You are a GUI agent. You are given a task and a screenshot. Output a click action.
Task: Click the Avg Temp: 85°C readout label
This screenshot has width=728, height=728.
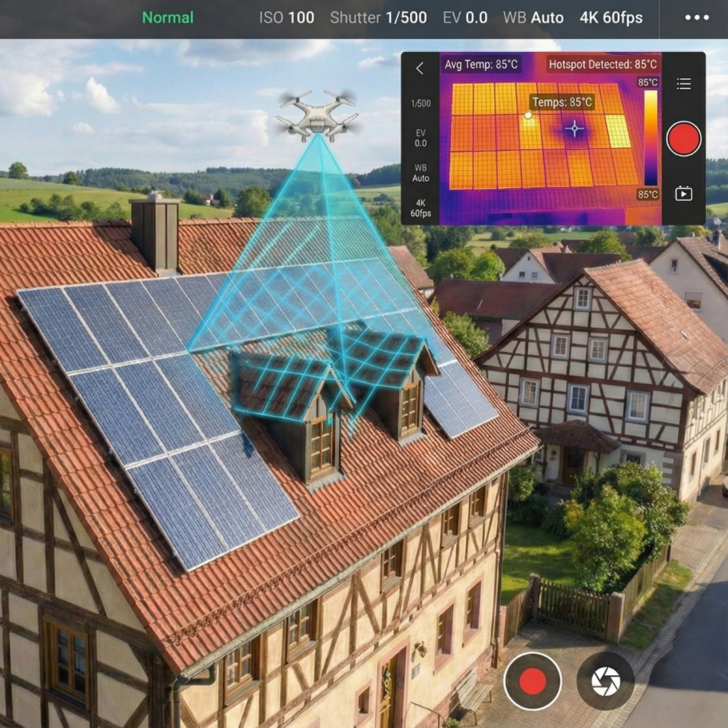click(x=481, y=65)
